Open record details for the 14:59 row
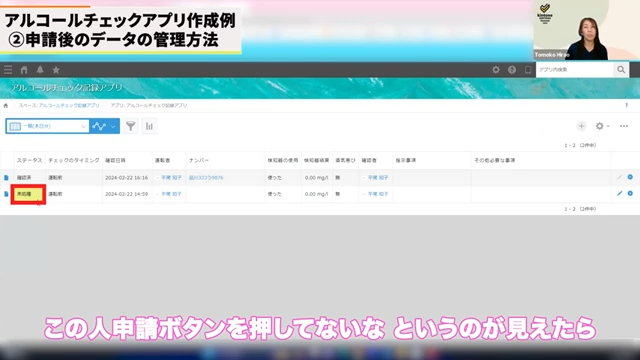The height and width of the screenshot is (360, 640). (6, 194)
